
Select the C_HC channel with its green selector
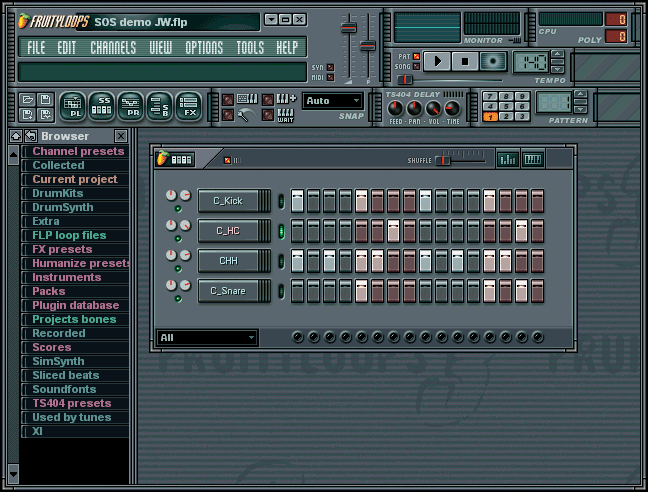[x=281, y=231]
